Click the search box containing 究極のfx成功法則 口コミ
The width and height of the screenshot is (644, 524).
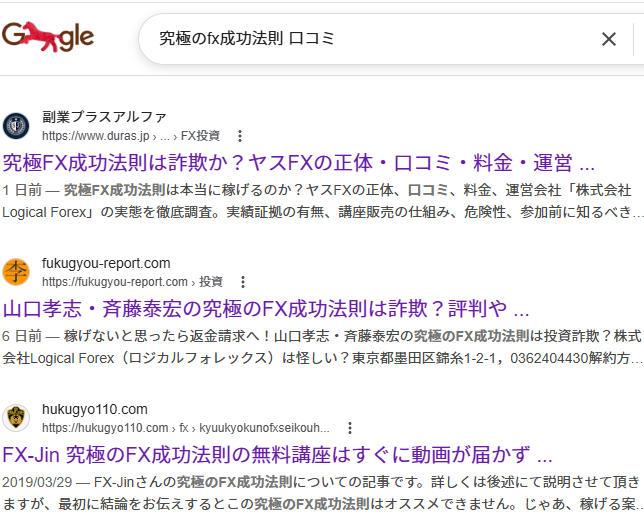tap(391, 39)
